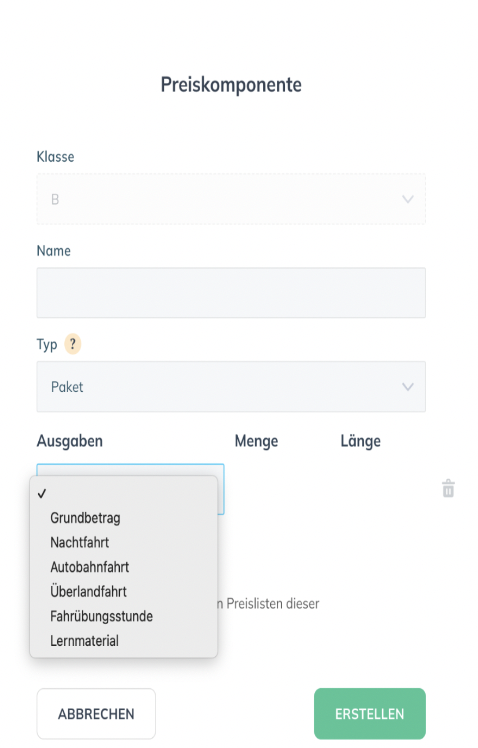The width and height of the screenshot is (478, 748).
Task: Click the Name input field
Action: point(231,292)
